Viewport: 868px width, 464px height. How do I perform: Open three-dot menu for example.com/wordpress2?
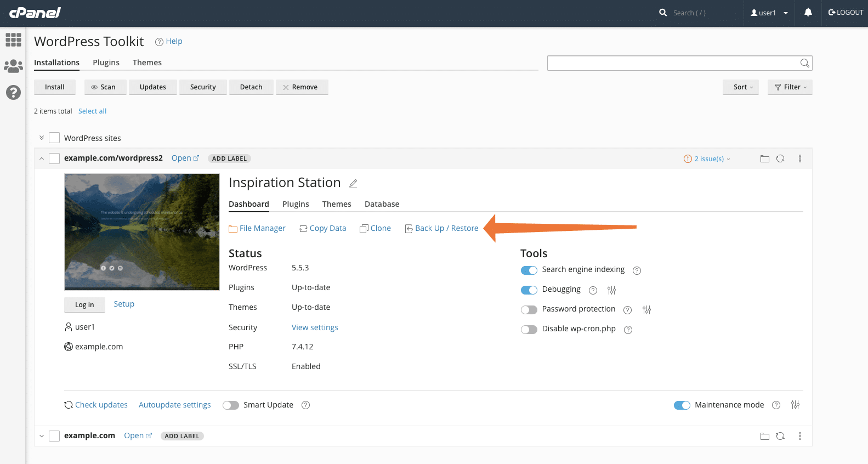coord(799,159)
